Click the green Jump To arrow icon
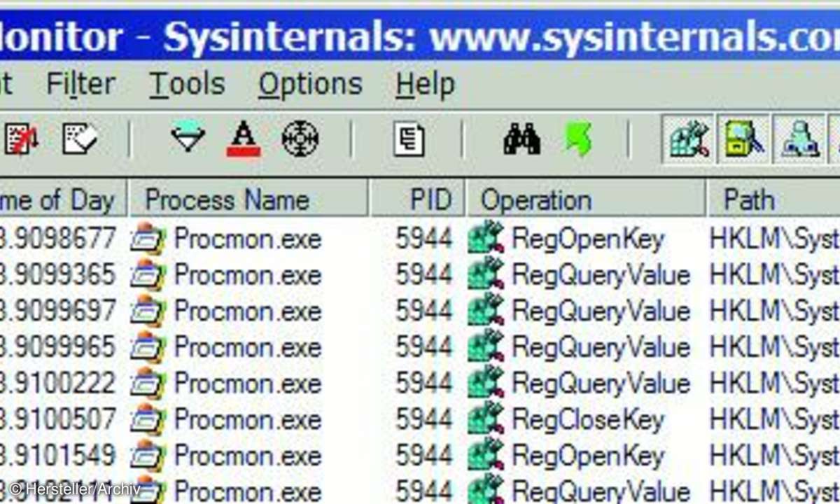This screenshot has width=840, height=504. point(578,139)
